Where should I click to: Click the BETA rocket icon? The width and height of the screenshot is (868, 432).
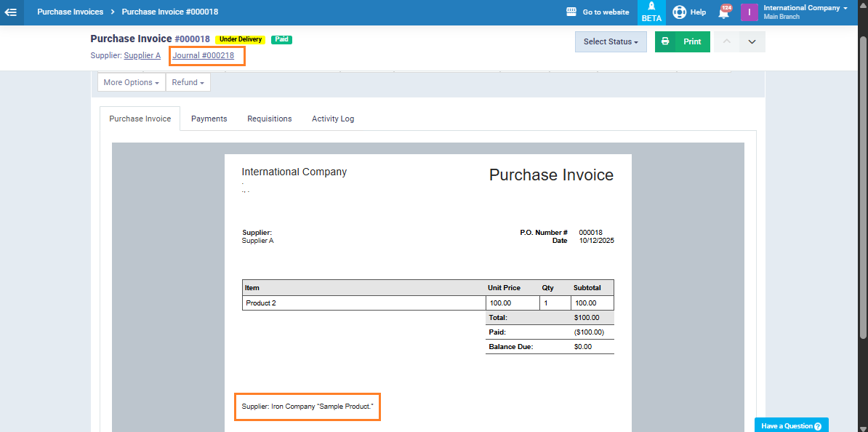pos(651,7)
